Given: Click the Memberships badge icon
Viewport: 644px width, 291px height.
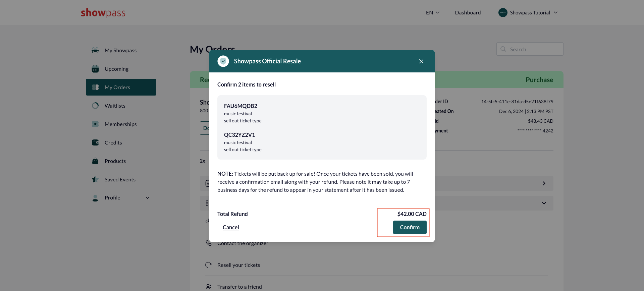Looking at the screenshot, I should [95, 124].
